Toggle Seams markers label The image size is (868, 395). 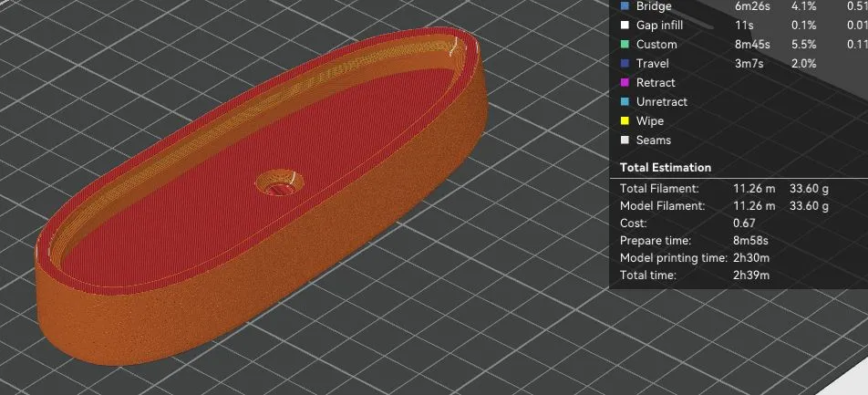point(653,140)
